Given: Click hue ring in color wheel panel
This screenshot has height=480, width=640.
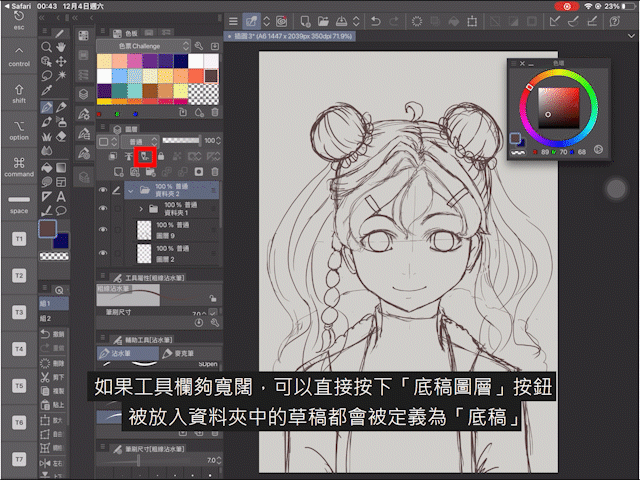Looking at the screenshot, I should tap(558, 108).
